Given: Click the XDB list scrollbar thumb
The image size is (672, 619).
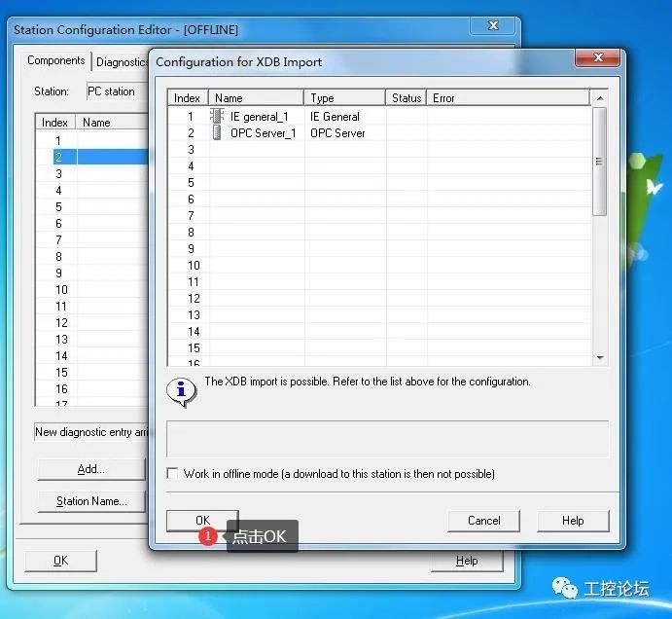Looking at the screenshot, I should (x=600, y=162).
